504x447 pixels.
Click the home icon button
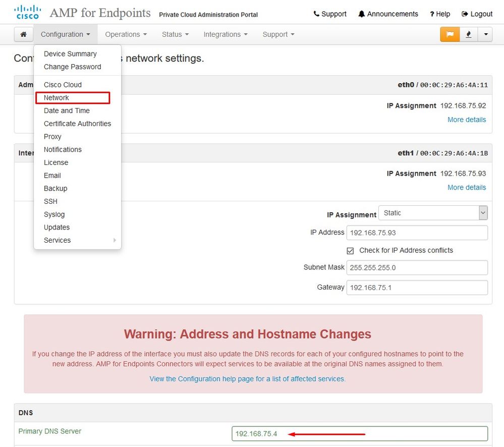[24, 34]
